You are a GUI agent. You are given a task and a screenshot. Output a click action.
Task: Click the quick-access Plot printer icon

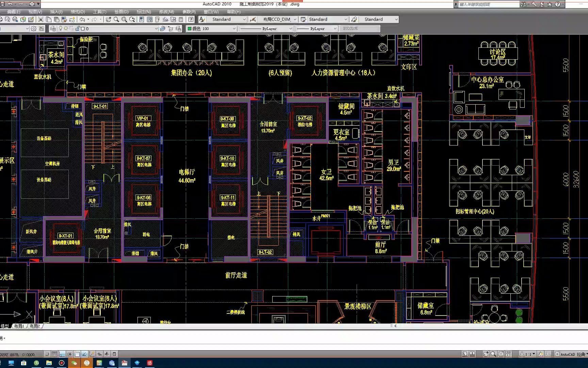[32, 4]
